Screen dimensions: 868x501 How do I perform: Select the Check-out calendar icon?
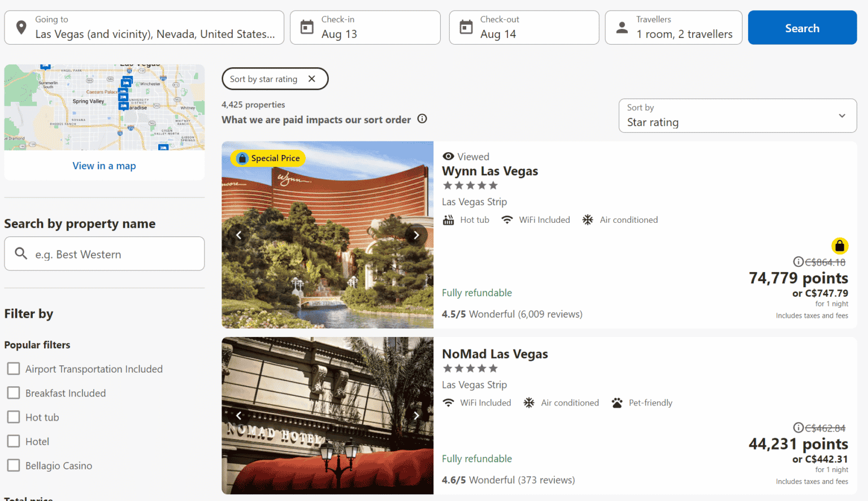tap(466, 27)
